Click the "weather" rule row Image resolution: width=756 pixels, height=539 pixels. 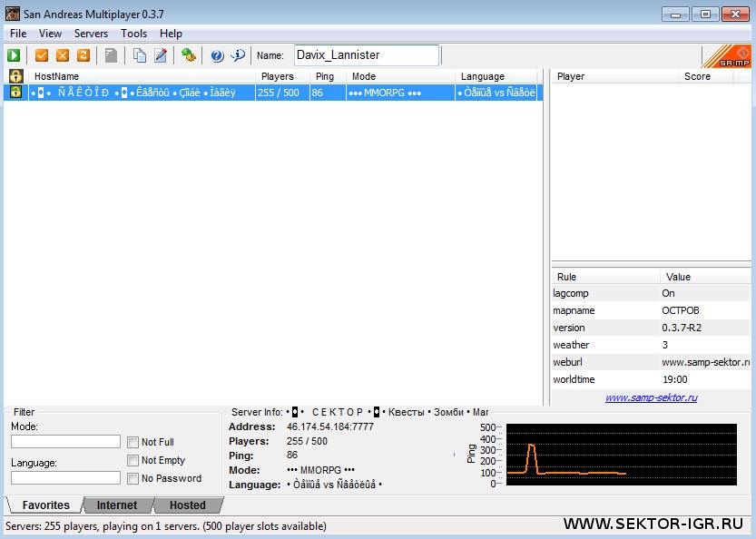[x=651, y=345]
